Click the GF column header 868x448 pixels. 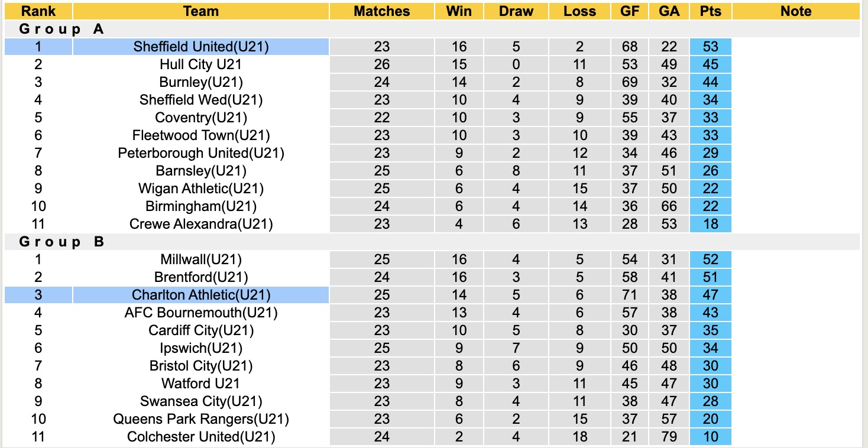tap(630, 11)
